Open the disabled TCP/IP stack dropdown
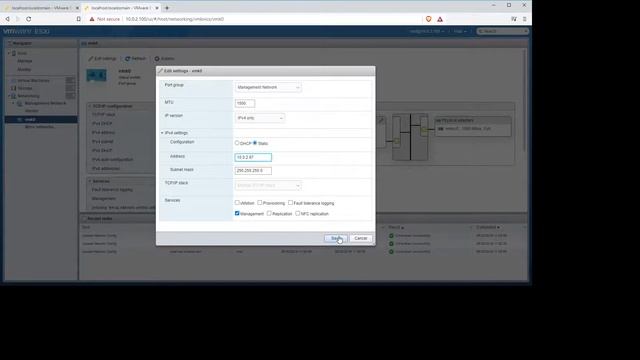640x360 pixels. click(268, 185)
